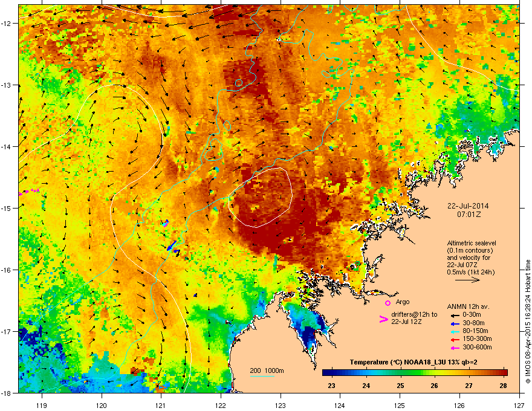This screenshot has width=532, height=411.
Task: Click the 200 1000m bathymetry label
Action: (267, 371)
